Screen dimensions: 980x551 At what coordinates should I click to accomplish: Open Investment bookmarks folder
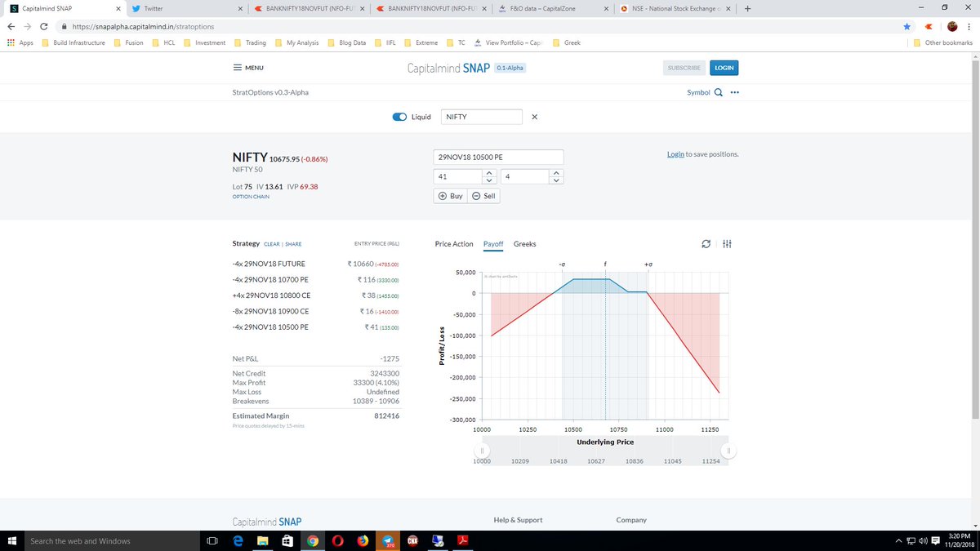[205, 42]
